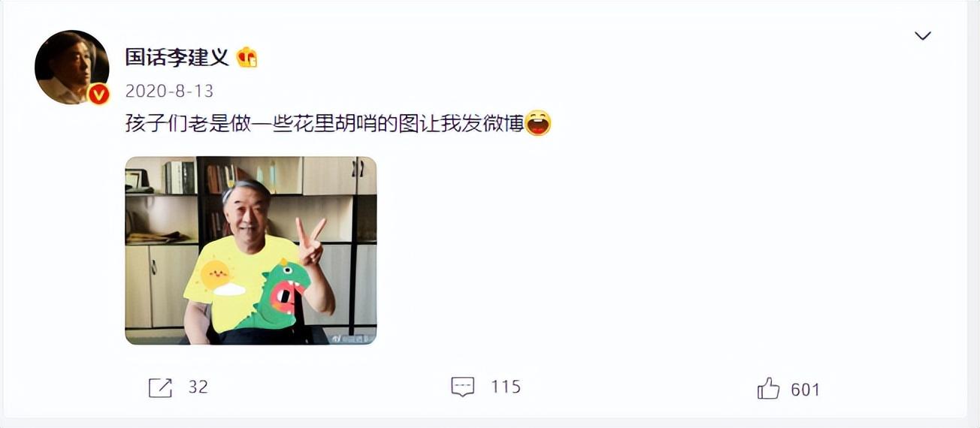Click the repost share icon
This screenshot has height=428, width=980.
coord(161,387)
